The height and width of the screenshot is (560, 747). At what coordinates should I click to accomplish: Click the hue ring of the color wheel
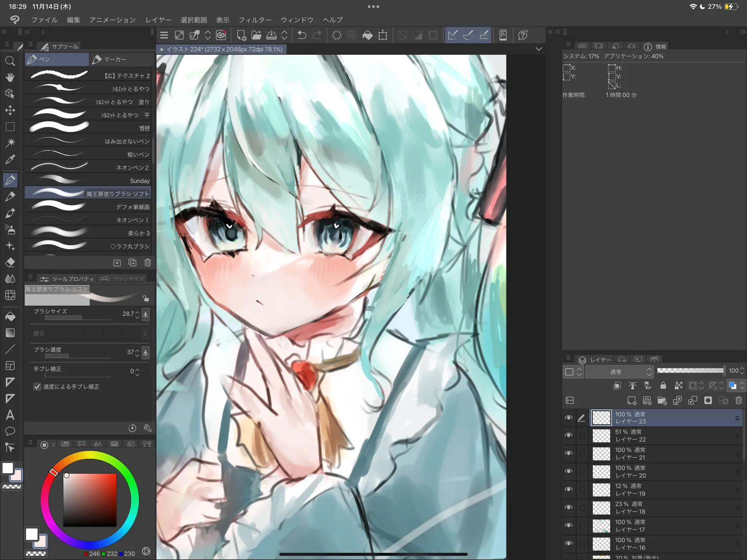89,455
